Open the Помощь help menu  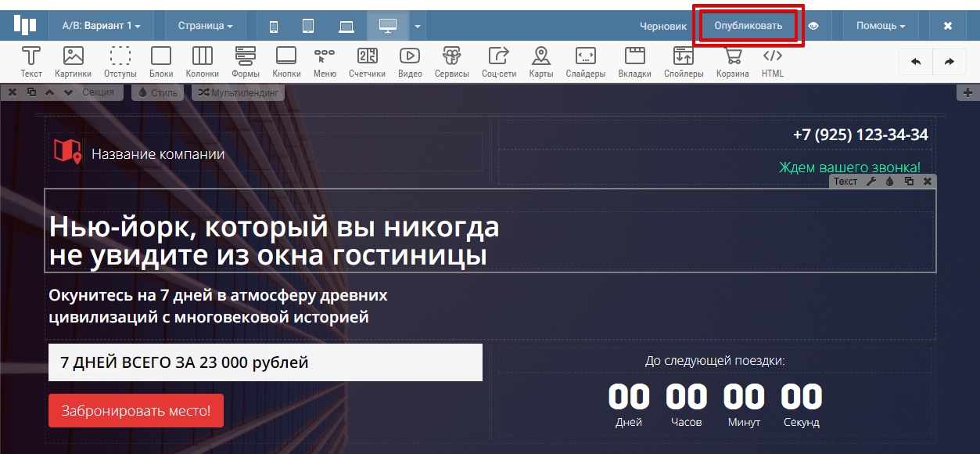pos(880,26)
